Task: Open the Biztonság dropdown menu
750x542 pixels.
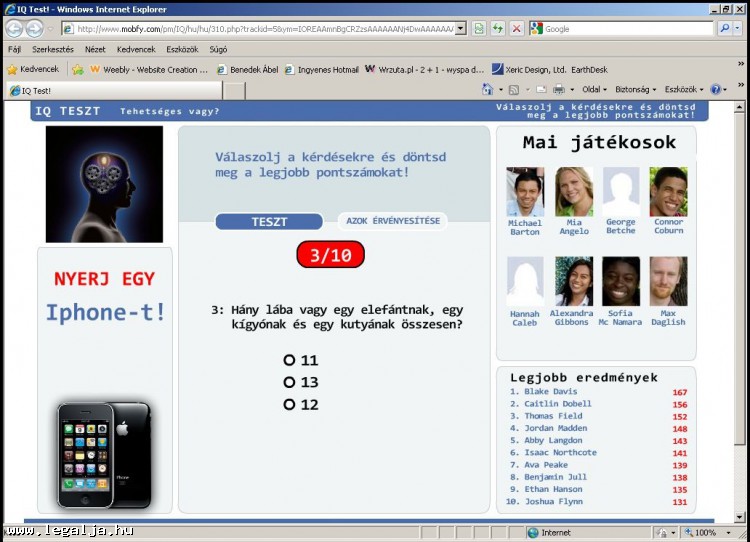Action: pyautogui.click(x=635, y=90)
